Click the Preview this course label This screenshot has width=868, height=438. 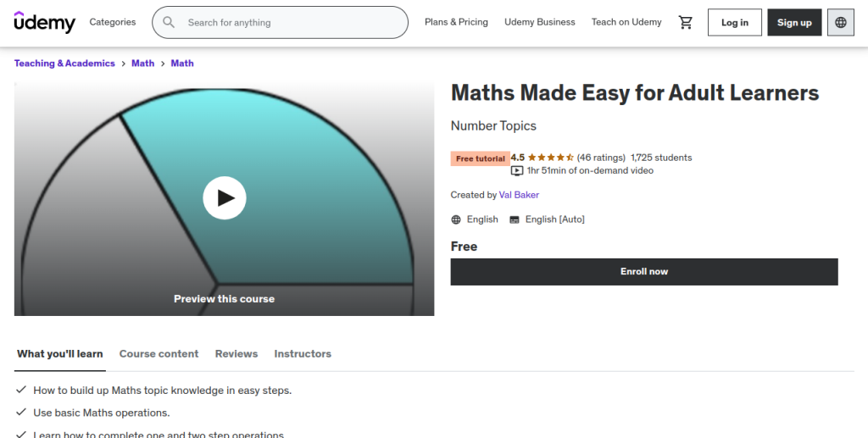[224, 298]
